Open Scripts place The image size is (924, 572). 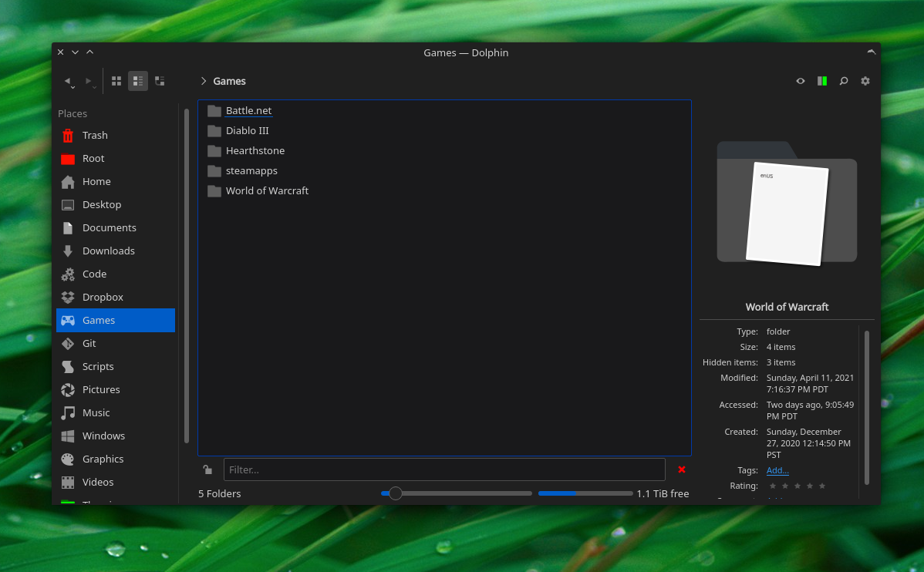[x=116, y=366]
